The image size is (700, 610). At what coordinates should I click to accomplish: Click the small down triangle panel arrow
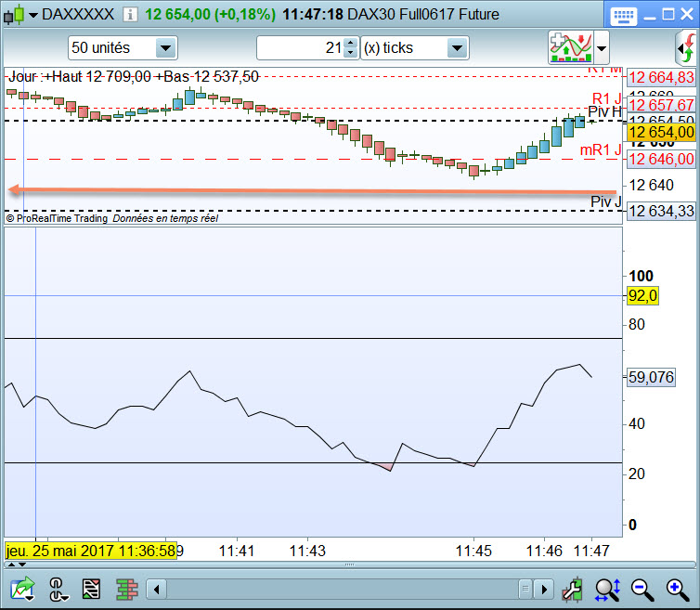click(x=22, y=565)
